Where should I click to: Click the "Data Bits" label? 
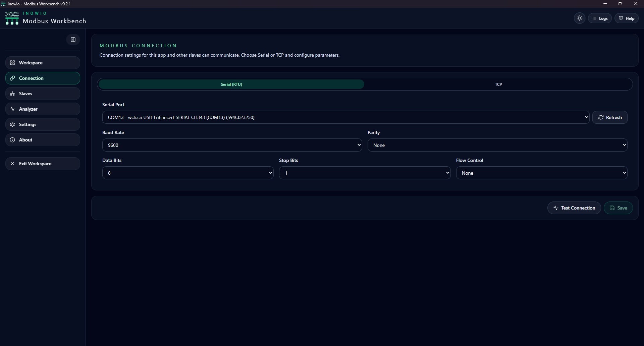[112, 160]
